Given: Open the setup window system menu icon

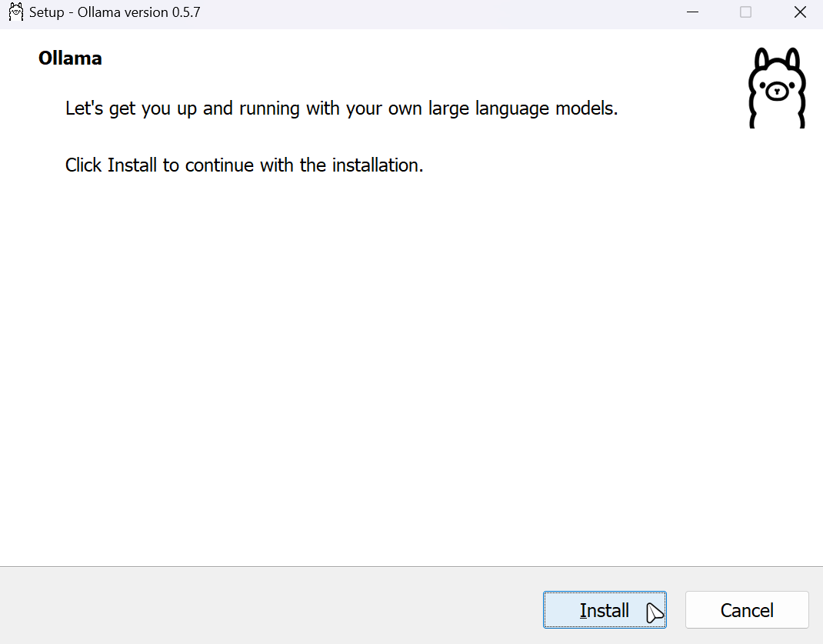Looking at the screenshot, I should click(15, 12).
